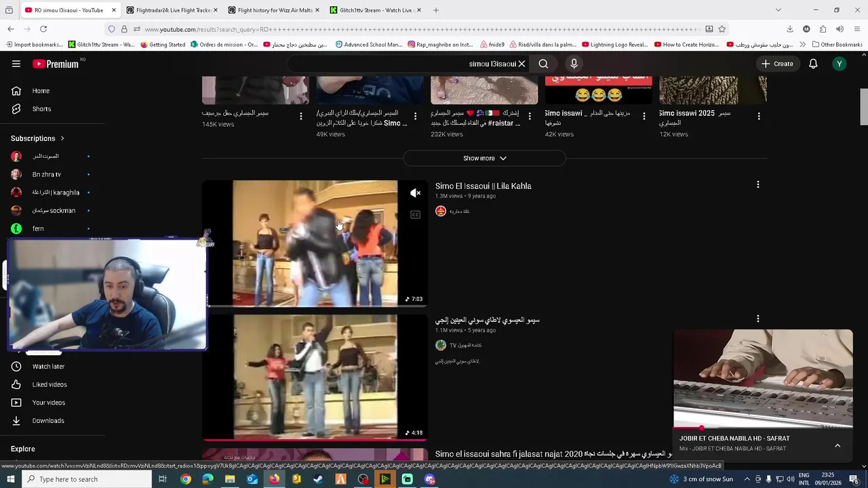Run the search with the magnifier button
The width and height of the screenshot is (868, 488).
click(x=543, y=64)
